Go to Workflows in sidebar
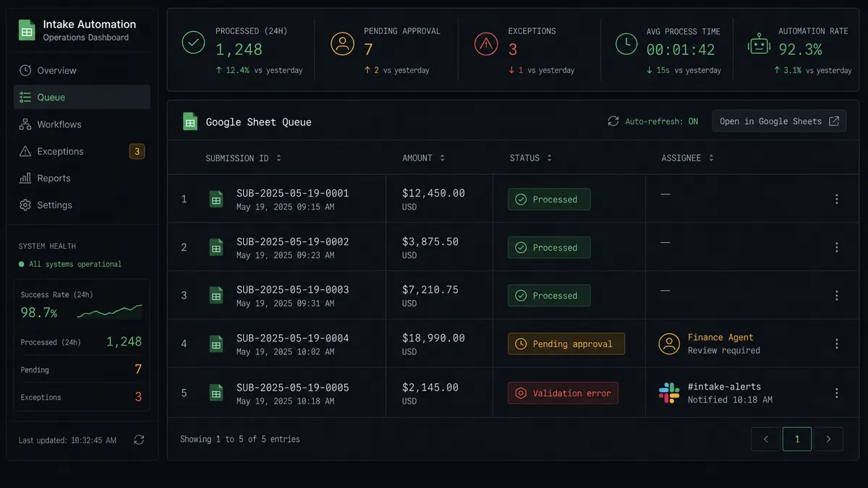The image size is (868, 488). [82, 124]
